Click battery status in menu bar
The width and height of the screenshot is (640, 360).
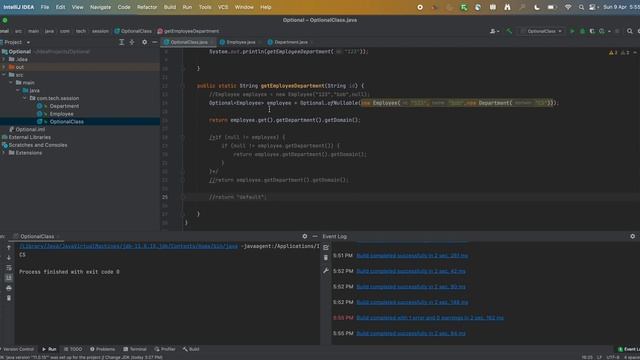click(551, 7)
